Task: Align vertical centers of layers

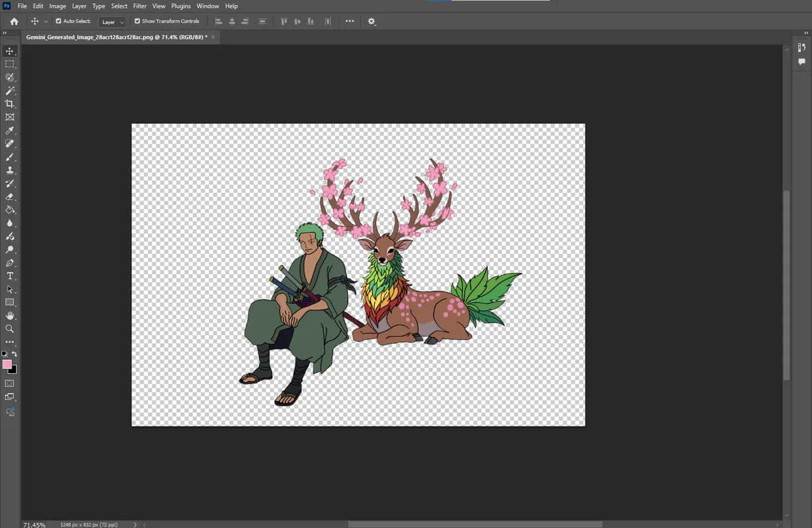Action: coord(298,21)
